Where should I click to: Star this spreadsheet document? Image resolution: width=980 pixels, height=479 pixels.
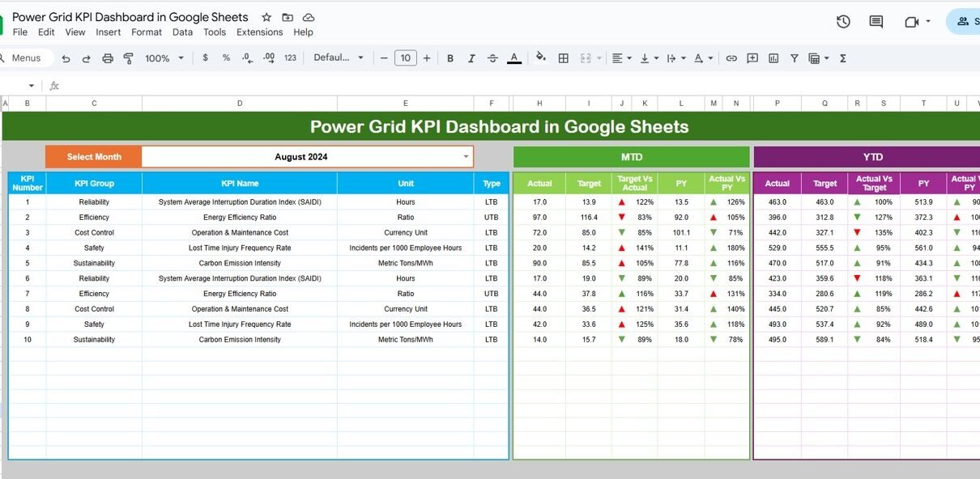coord(266,17)
